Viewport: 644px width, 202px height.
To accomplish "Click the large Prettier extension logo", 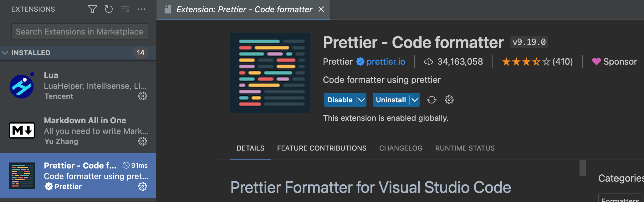I will tap(270, 73).
